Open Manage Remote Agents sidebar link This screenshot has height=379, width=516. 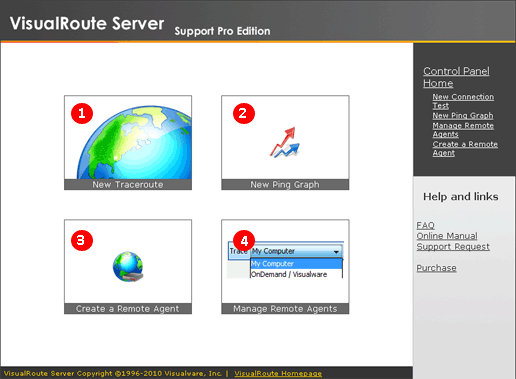(x=463, y=130)
